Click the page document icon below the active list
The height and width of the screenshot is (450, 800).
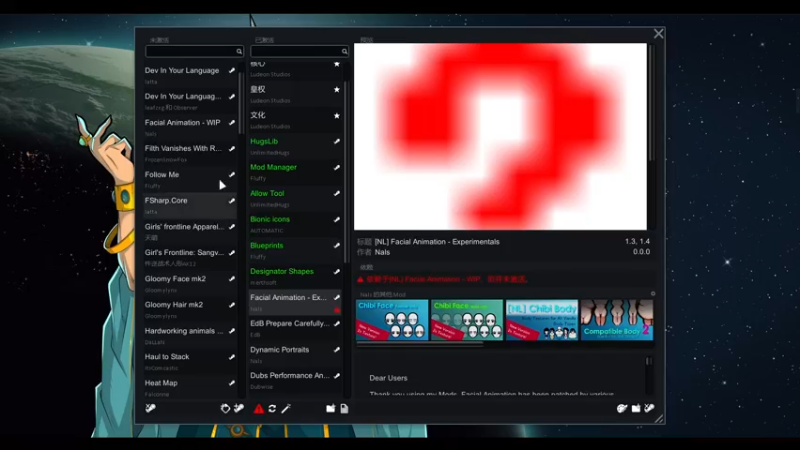344,409
